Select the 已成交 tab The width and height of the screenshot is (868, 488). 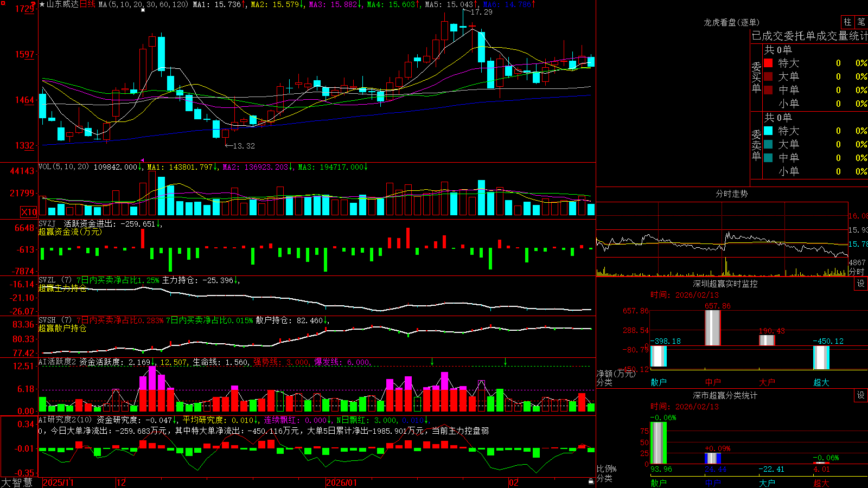(x=768, y=36)
